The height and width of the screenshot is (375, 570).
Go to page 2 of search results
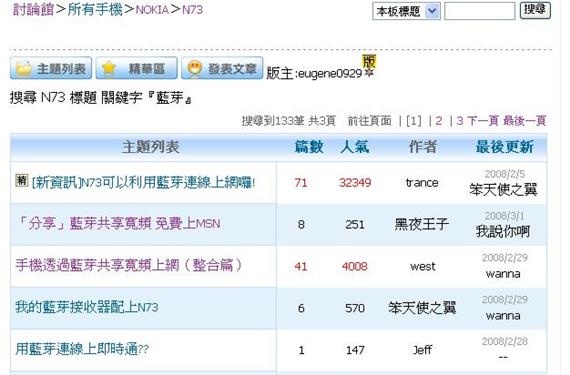point(439,121)
